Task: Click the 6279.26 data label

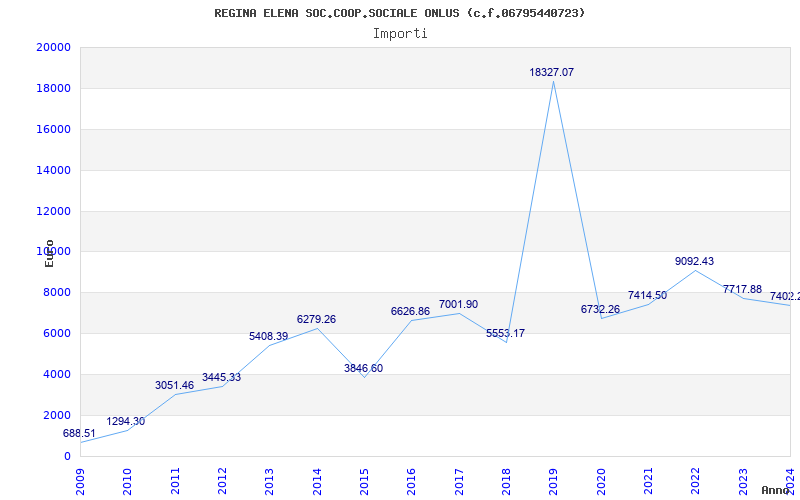Action: 316,319
